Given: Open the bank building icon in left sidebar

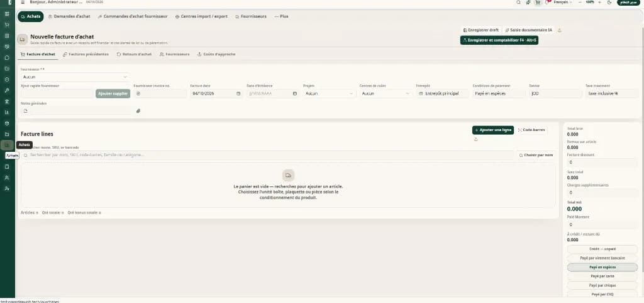Looking at the screenshot, I should (x=7, y=101).
